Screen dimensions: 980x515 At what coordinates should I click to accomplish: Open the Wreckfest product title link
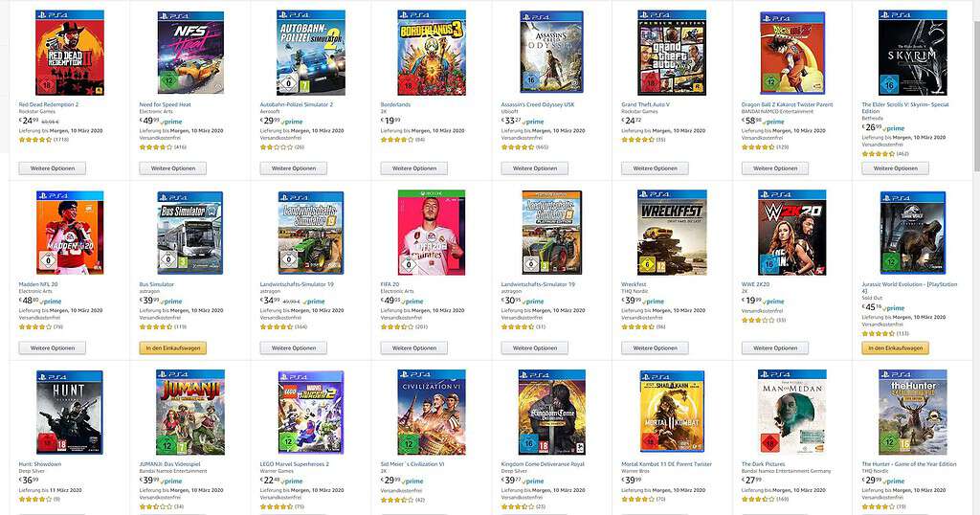point(634,284)
